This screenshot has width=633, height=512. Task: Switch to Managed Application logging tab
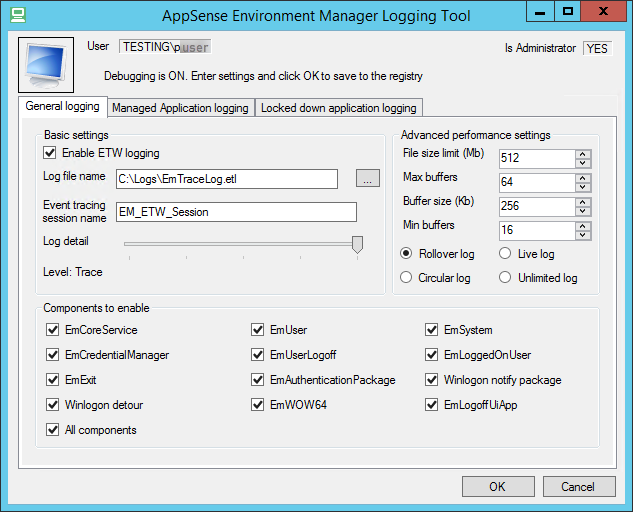coord(180,108)
